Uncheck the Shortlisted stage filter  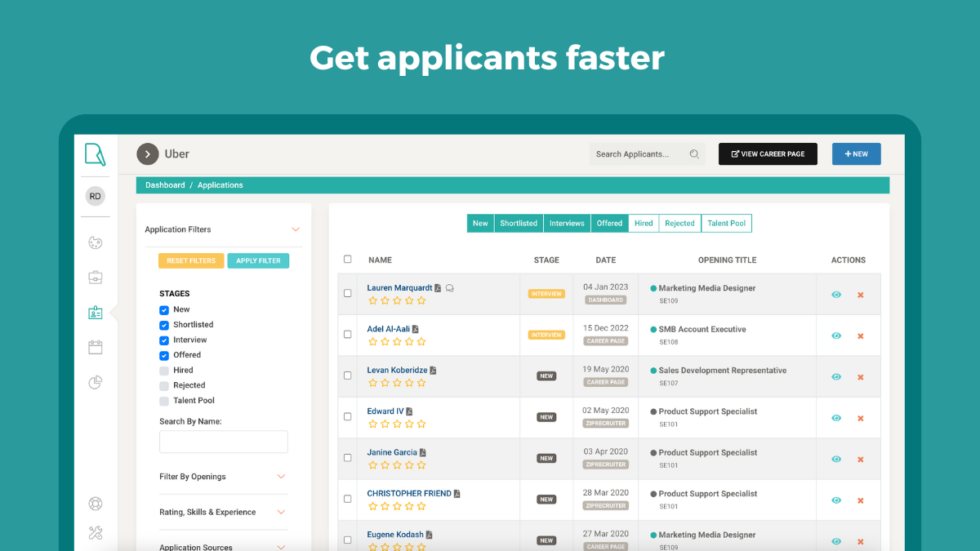tap(164, 325)
